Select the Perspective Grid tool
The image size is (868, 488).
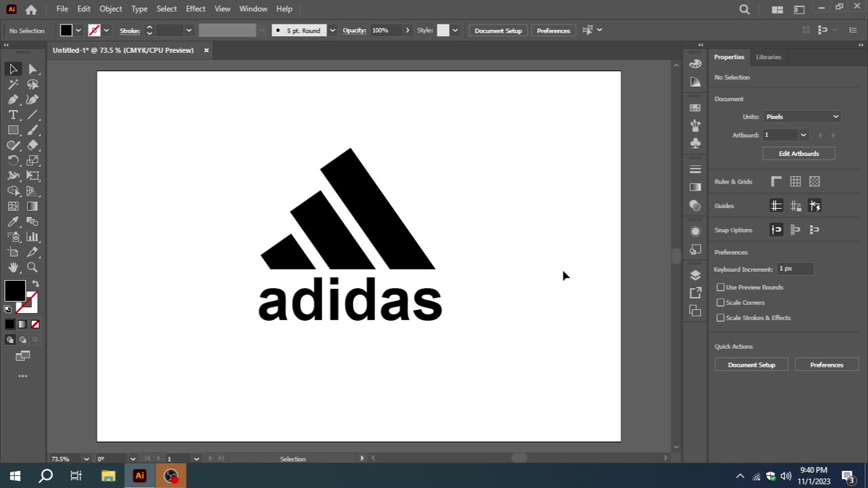[33, 191]
